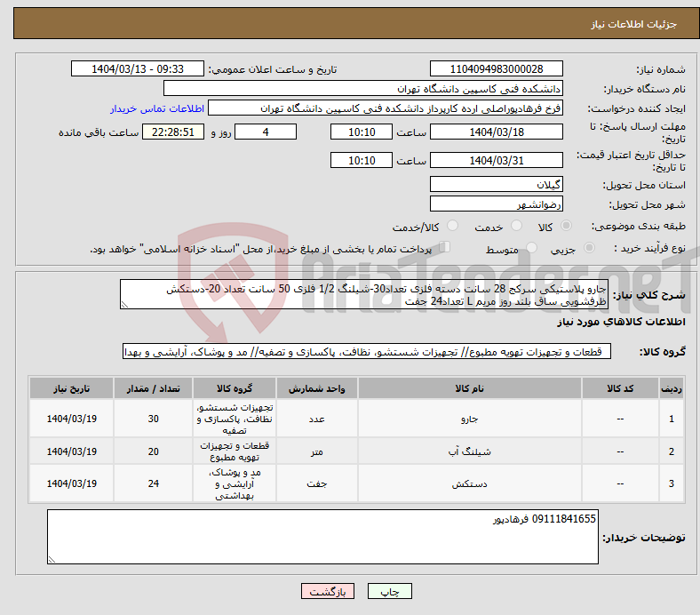Click the delivery city field رضوانشهر
This screenshot has height=615, width=700.
(496, 204)
